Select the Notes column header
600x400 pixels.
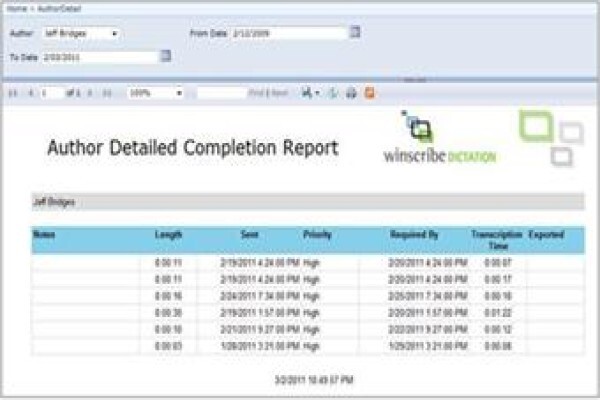coord(44,235)
